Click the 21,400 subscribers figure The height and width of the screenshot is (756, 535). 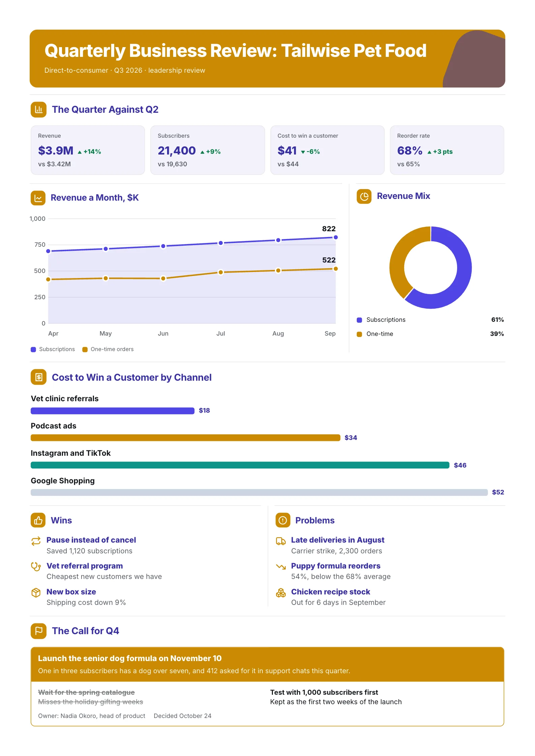pyautogui.click(x=177, y=151)
